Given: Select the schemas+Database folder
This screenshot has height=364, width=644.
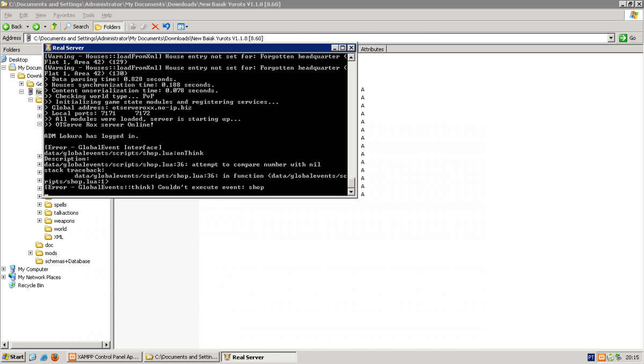Looking at the screenshot, I should pos(68,261).
